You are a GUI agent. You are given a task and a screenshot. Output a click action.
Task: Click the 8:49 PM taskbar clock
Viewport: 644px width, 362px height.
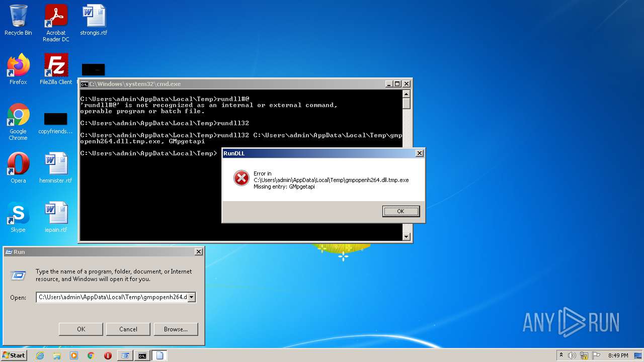tap(618, 355)
